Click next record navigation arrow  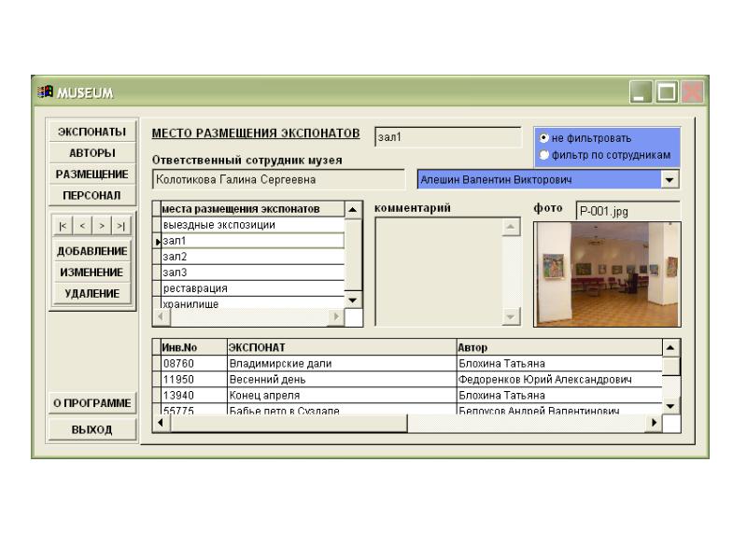click(x=100, y=227)
